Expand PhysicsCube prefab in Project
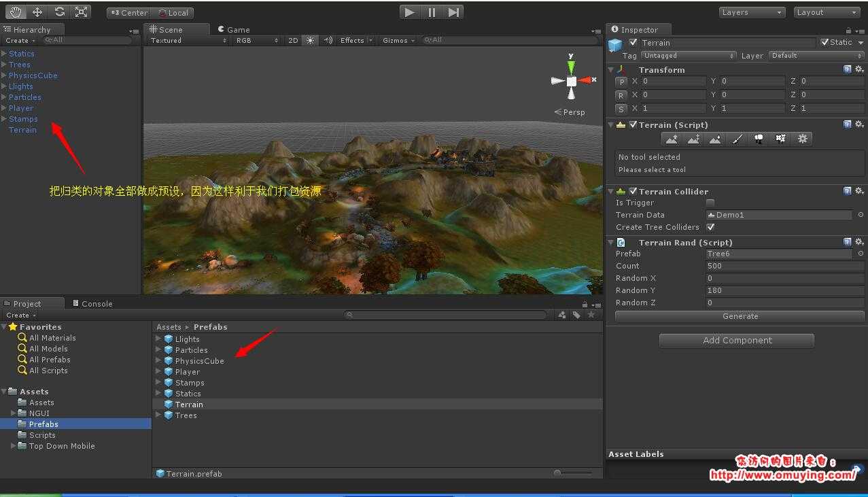The image size is (868, 497). click(159, 361)
